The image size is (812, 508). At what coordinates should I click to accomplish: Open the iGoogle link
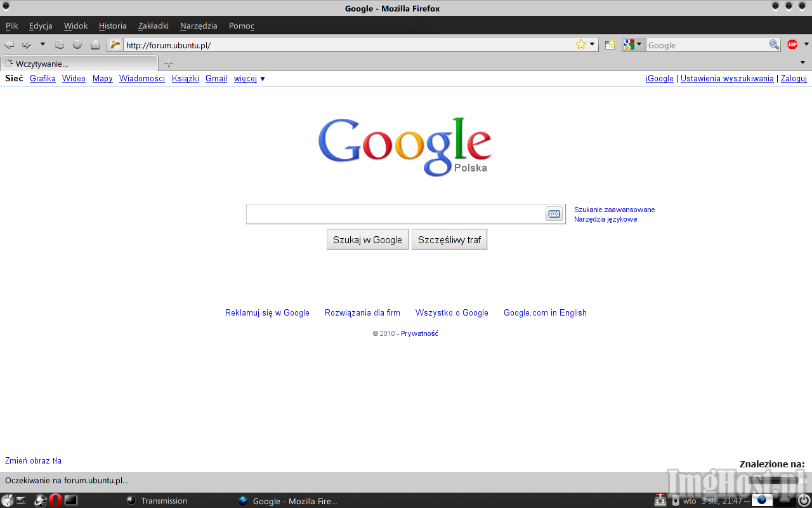pos(660,79)
